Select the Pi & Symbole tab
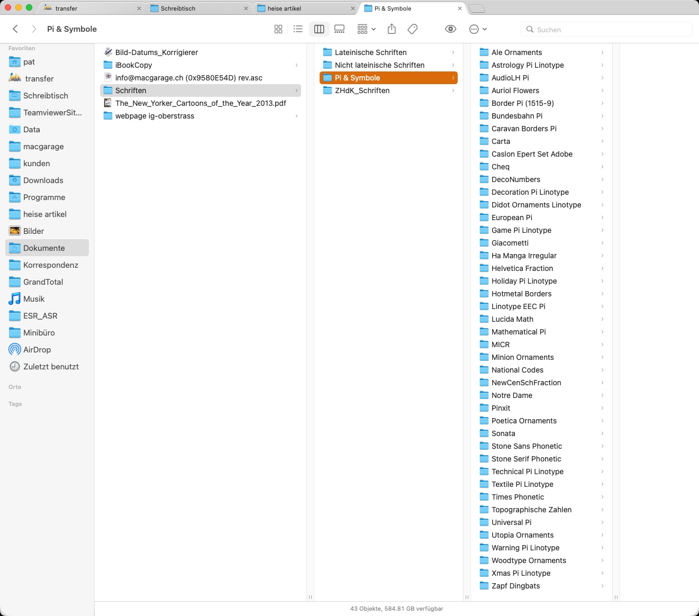 (x=413, y=8)
